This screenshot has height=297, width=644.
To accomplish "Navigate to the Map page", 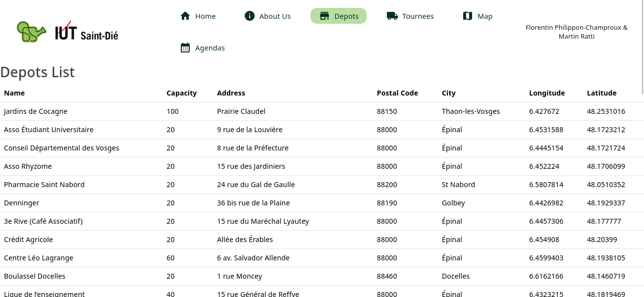I will pos(484,16).
